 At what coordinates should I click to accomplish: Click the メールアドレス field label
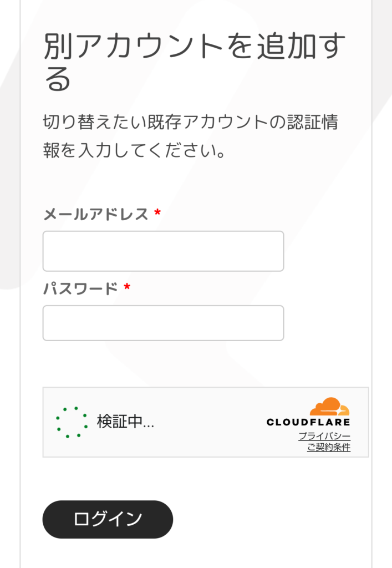click(x=96, y=214)
